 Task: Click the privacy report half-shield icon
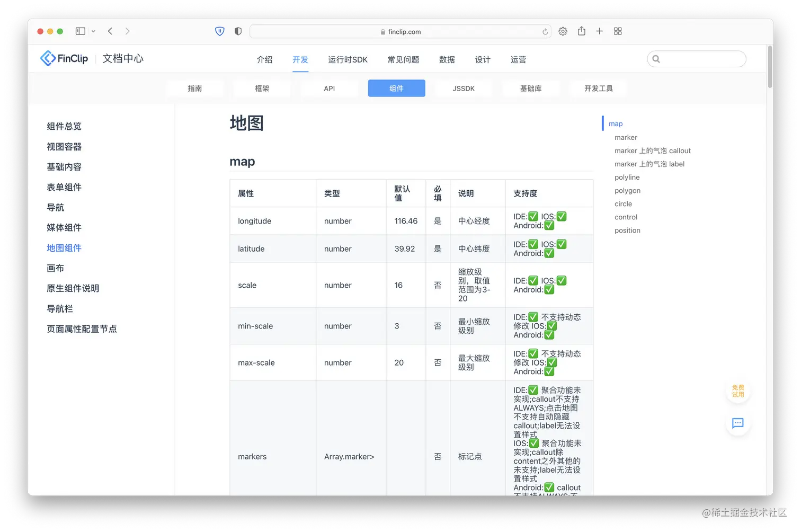point(238,31)
